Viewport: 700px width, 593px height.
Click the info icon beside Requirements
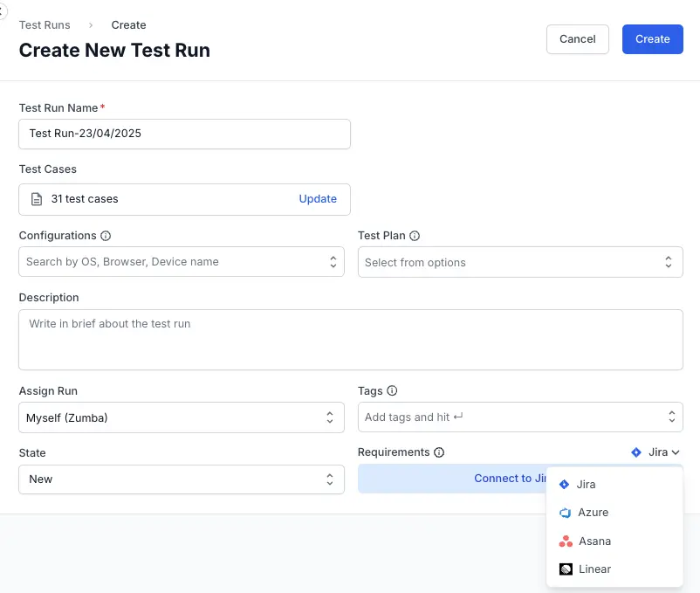(439, 452)
